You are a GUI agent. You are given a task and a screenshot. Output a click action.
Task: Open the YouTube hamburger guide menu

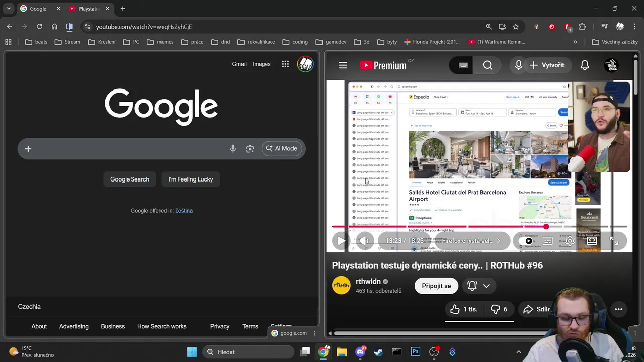(343, 65)
